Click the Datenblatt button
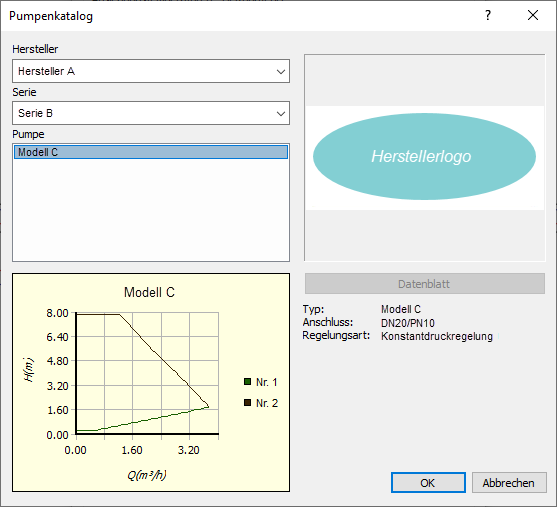Screen dimensions: 557x507 click(x=424, y=284)
